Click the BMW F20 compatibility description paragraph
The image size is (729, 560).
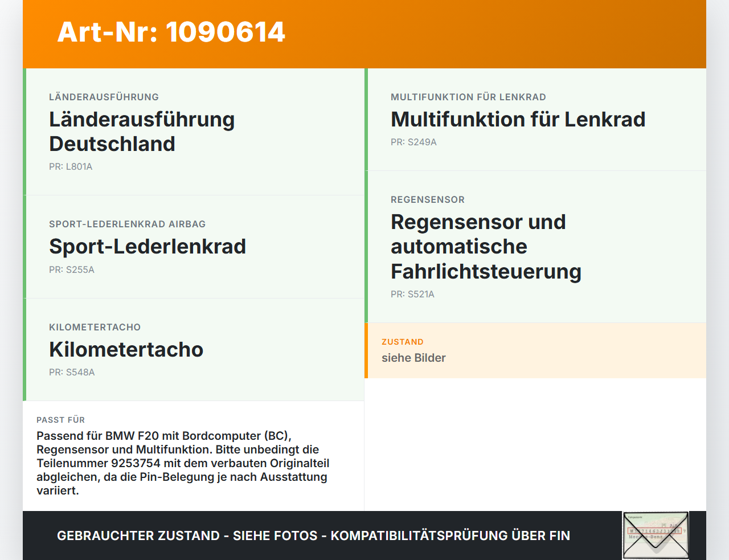183,463
